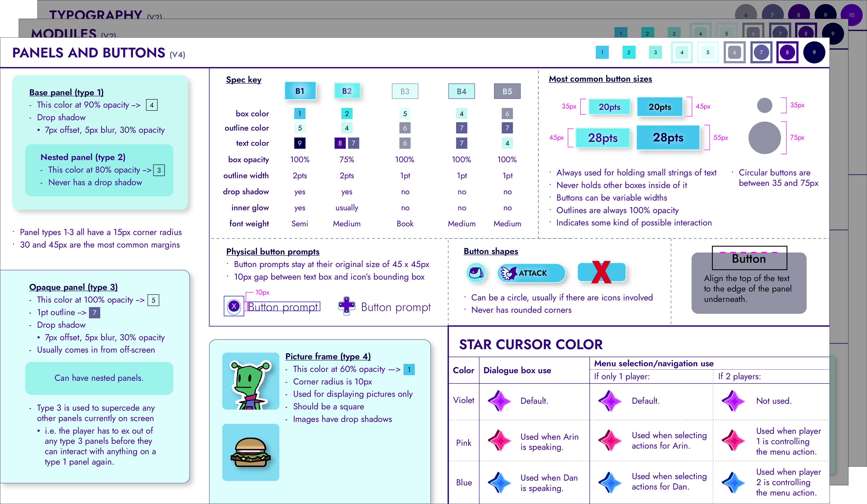This screenshot has height=504, width=867.
Task: Click the purple plus D-pad prompt icon
Action: click(346, 306)
